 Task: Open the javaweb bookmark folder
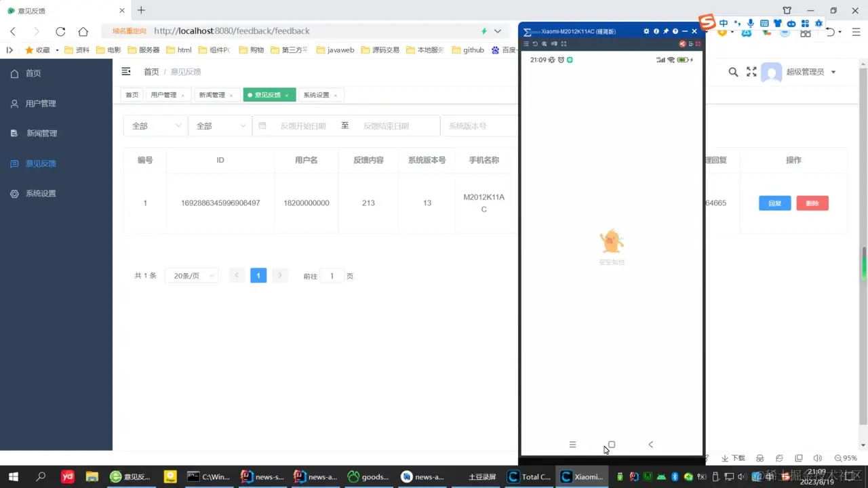point(335,50)
